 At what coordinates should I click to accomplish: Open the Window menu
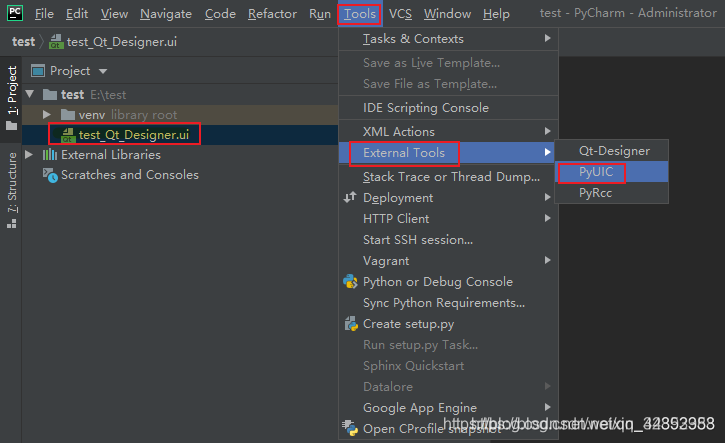(447, 14)
